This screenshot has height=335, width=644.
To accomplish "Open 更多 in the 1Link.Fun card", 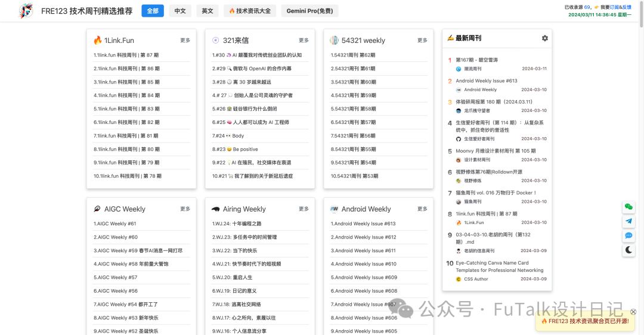I will coord(185,40).
